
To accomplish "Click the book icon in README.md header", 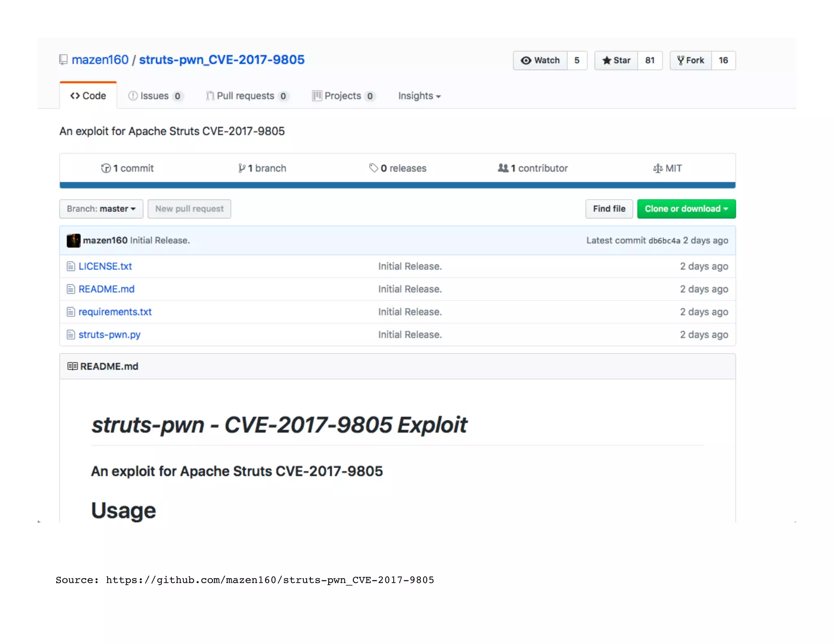I will [72, 366].
